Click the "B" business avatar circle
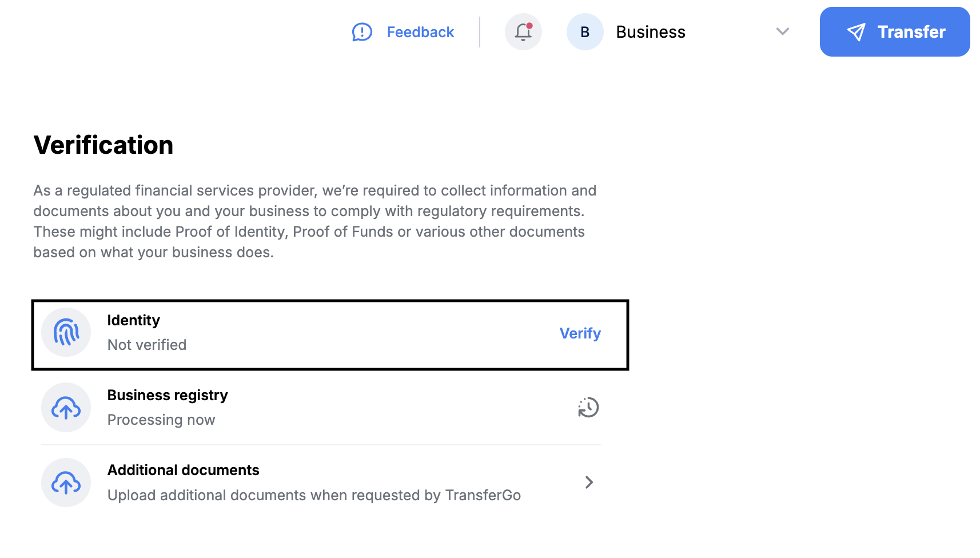Image resolution: width=980 pixels, height=558 pixels. click(x=585, y=32)
